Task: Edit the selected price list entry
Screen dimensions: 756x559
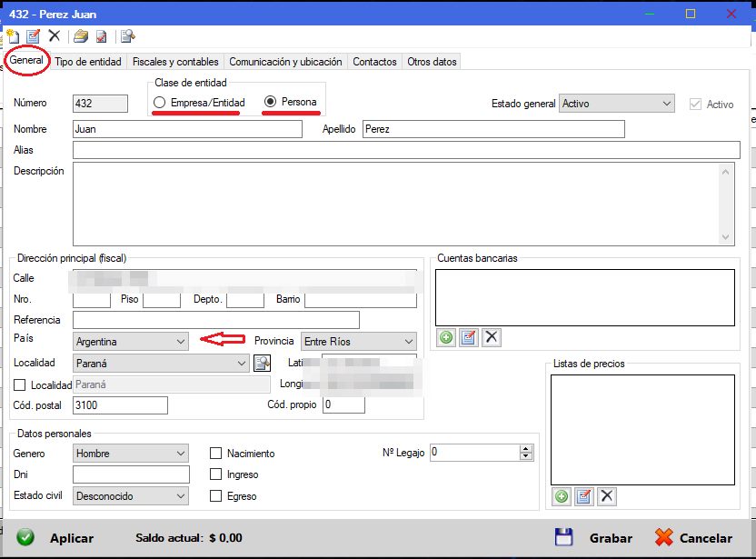Action: (x=584, y=496)
